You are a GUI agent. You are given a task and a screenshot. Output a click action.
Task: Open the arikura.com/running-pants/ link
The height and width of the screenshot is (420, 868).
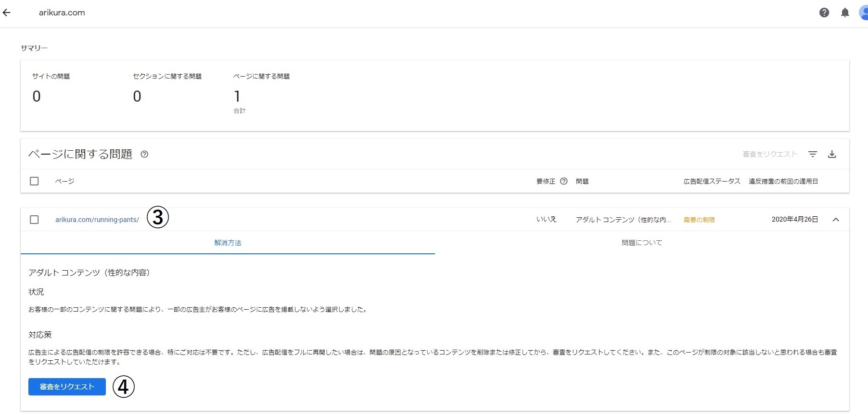(97, 220)
